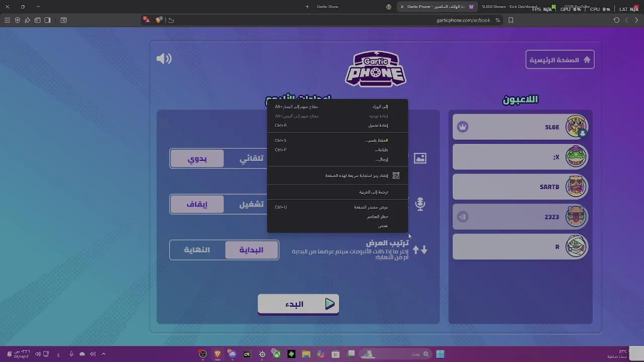
Task: Choose ترجمة إلى العربية in the context menu
Action: tap(337, 192)
